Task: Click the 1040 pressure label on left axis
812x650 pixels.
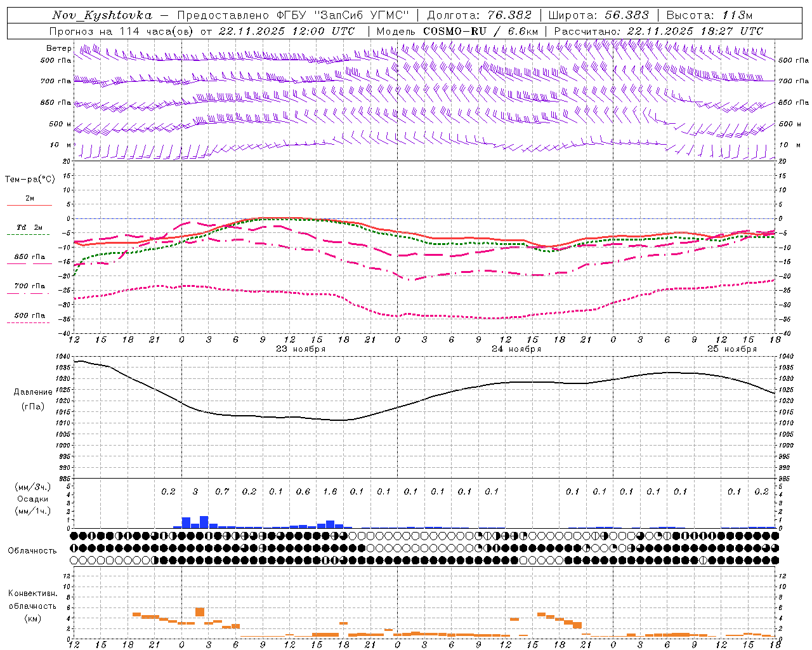Action: (62, 357)
